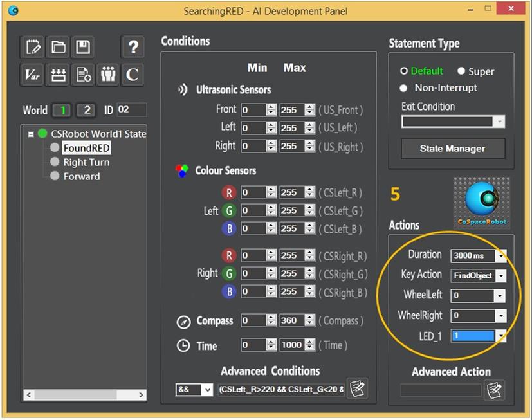Open help with the question mark icon

pos(133,47)
